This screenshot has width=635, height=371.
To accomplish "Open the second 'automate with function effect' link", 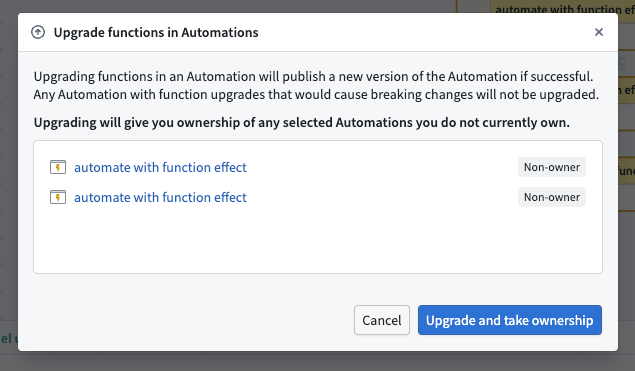I will click(160, 197).
